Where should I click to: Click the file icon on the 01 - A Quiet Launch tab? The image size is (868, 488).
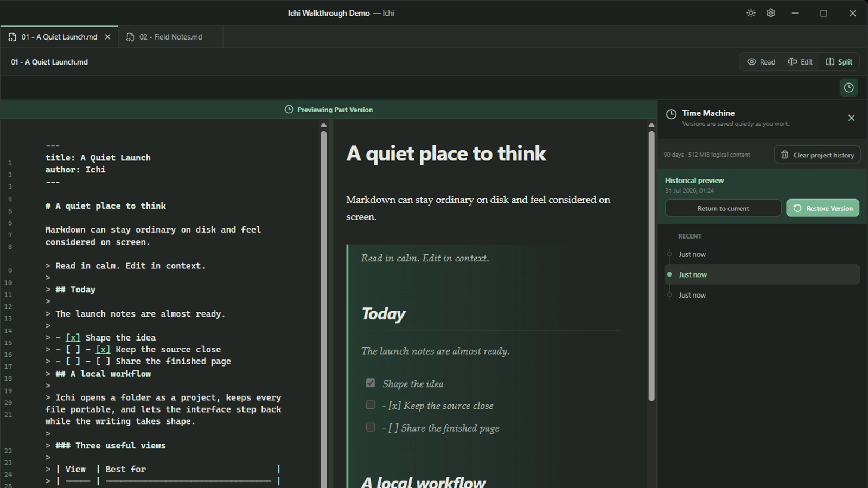pyautogui.click(x=12, y=37)
